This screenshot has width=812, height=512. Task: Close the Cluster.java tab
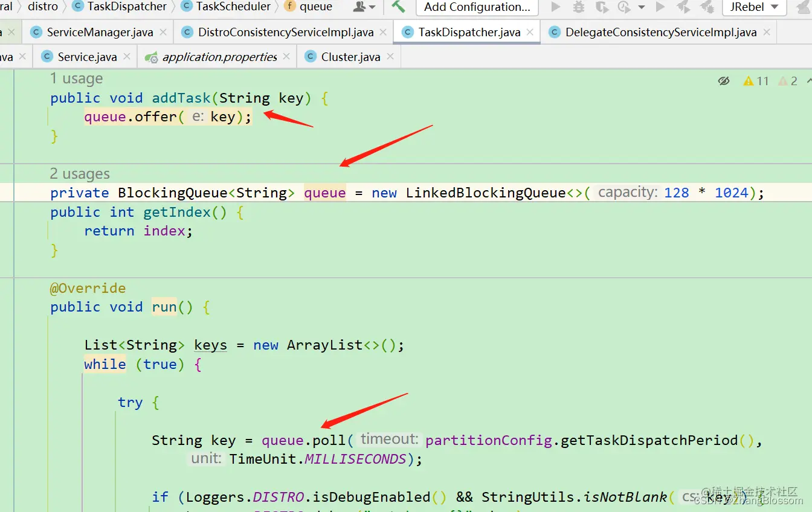click(390, 56)
